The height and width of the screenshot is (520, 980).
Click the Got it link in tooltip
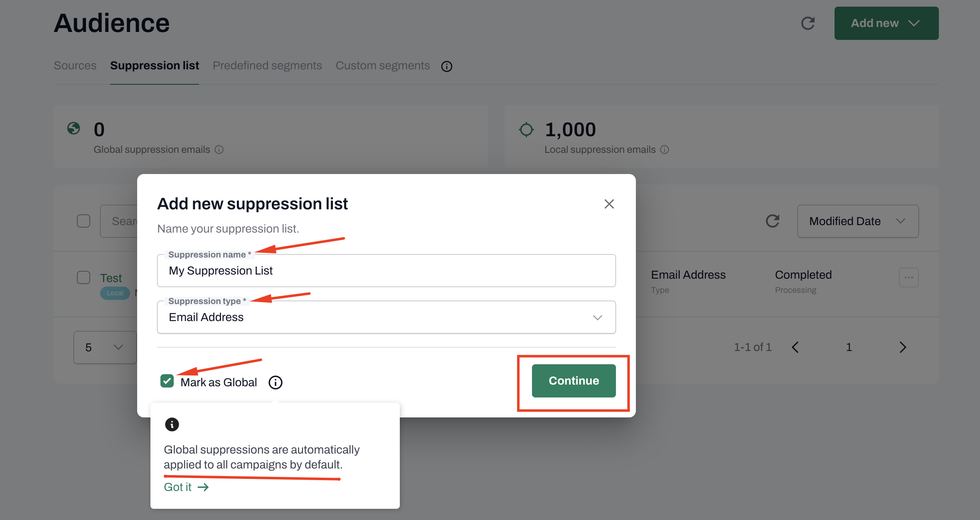(186, 487)
